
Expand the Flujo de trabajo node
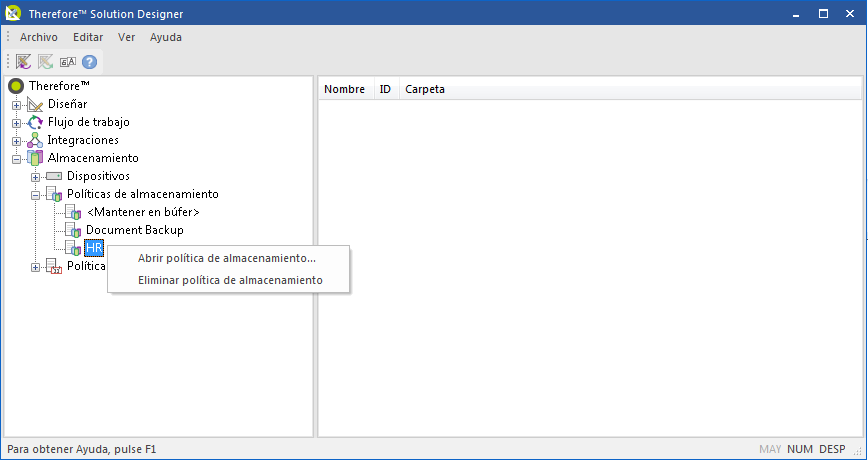[x=16, y=123]
